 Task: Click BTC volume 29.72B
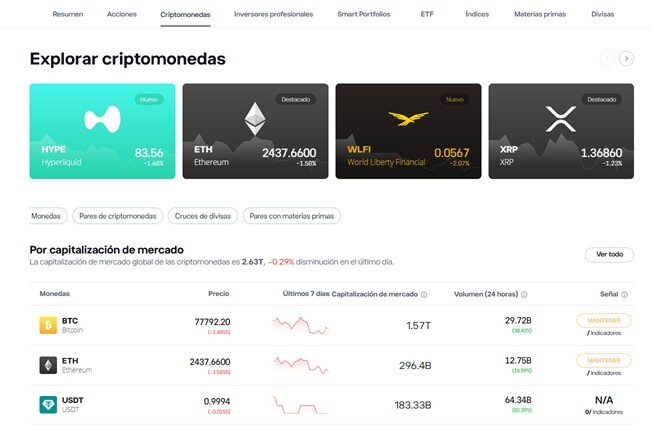(x=518, y=321)
